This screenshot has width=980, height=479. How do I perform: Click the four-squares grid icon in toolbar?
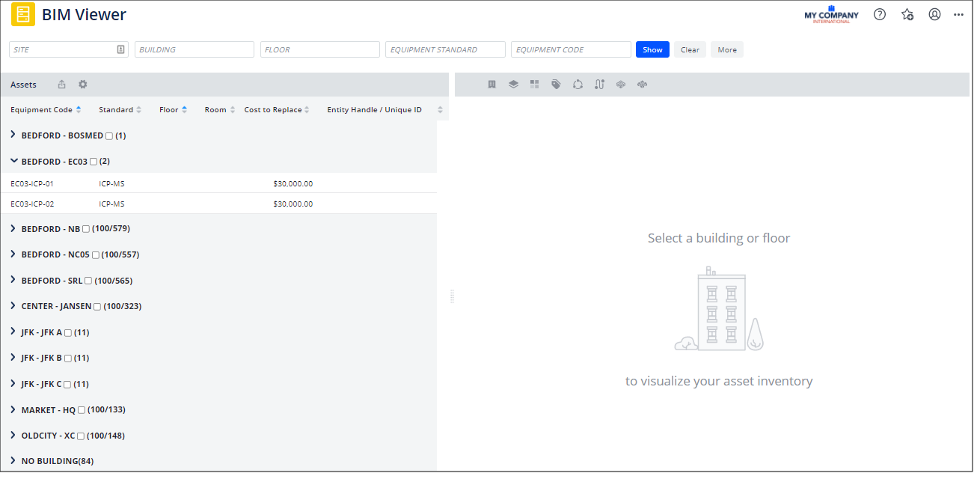pyautogui.click(x=534, y=85)
